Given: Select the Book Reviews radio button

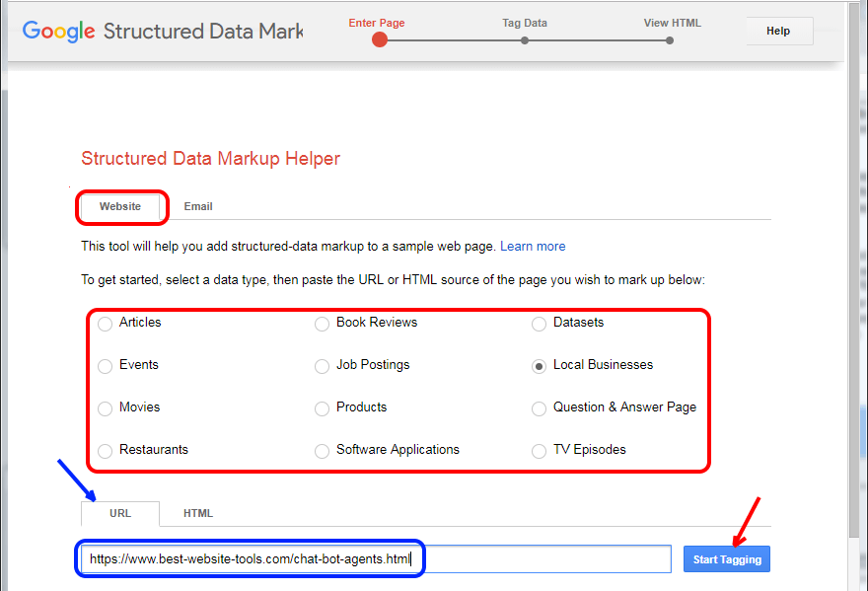Looking at the screenshot, I should pyautogui.click(x=322, y=324).
